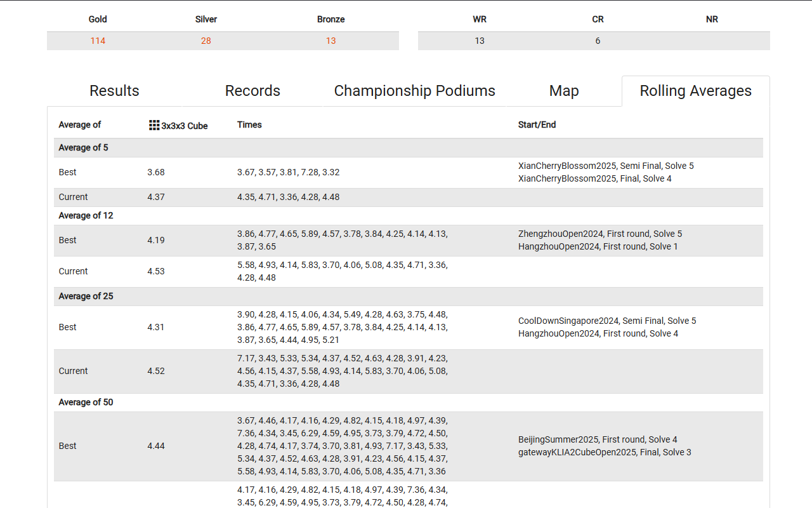Click the gold medal count 114
This screenshot has width=812, height=508.
(98, 41)
